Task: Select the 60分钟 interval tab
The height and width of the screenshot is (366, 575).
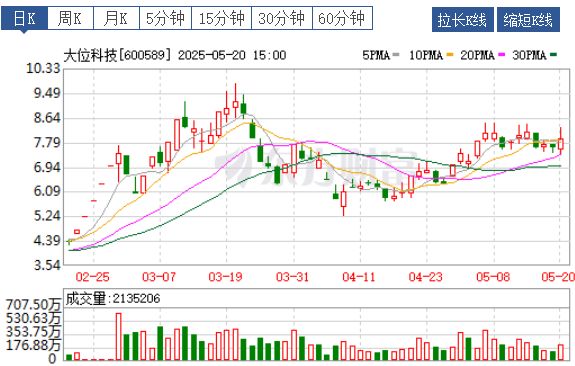Action: point(343,18)
